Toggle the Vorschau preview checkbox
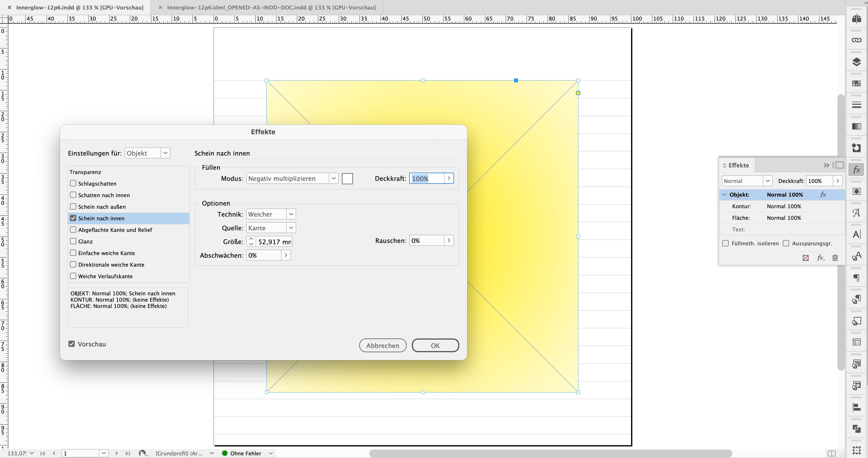868x458 pixels. [x=72, y=344]
